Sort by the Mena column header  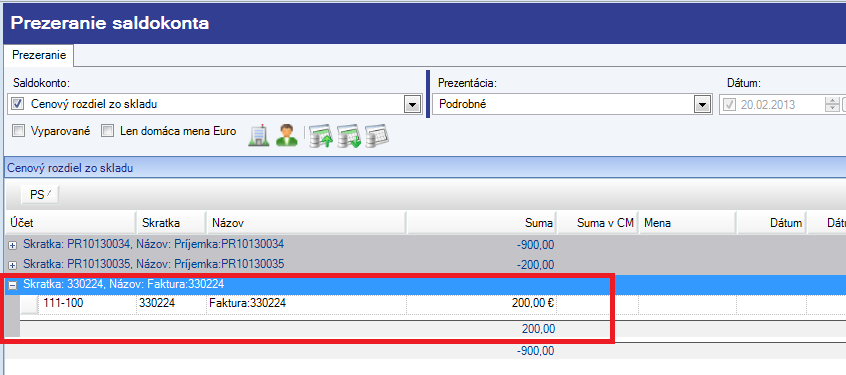(x=687, y=223)
